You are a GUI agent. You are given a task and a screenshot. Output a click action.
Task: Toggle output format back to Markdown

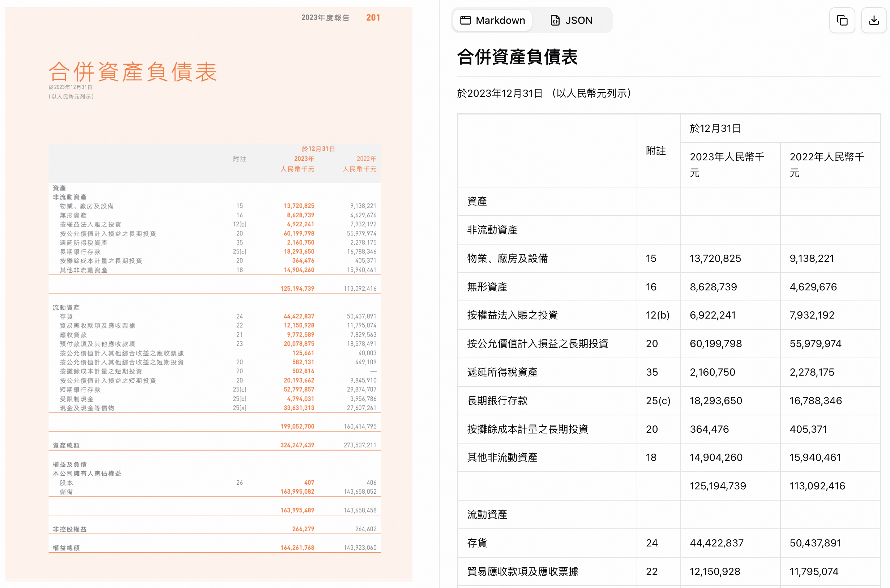492,20
